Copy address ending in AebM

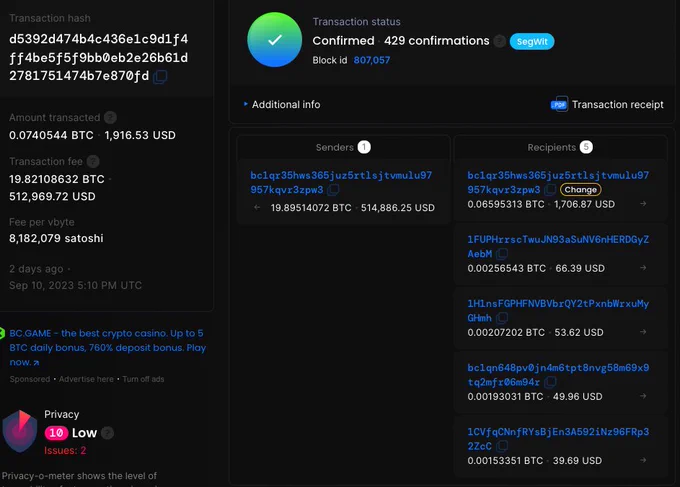(502, 254)
